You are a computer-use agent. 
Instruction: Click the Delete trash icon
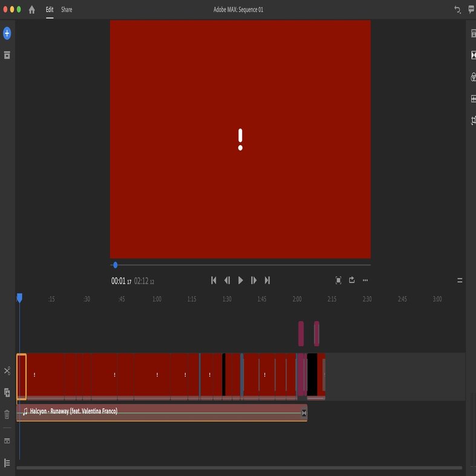pyautogui.click(x=7, y=414)
